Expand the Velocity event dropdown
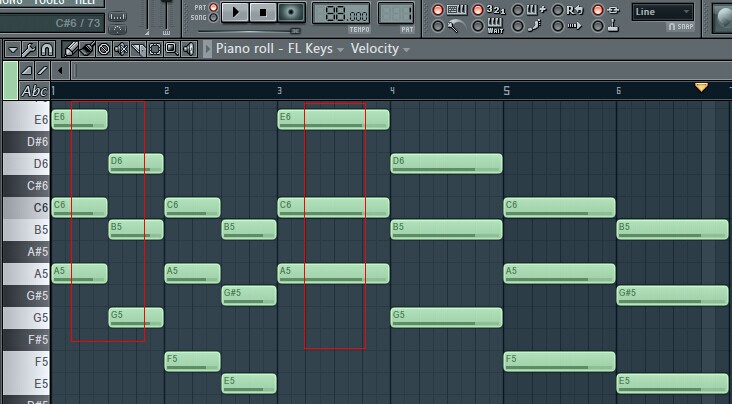The image size is (732, 404). point(380,49)
